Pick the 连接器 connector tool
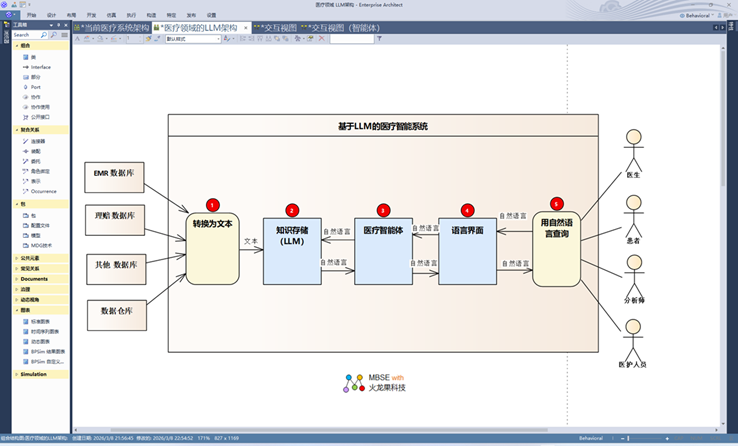Image resolution: width=738 pixels, height=446 pixels. [x=38, y=141]
